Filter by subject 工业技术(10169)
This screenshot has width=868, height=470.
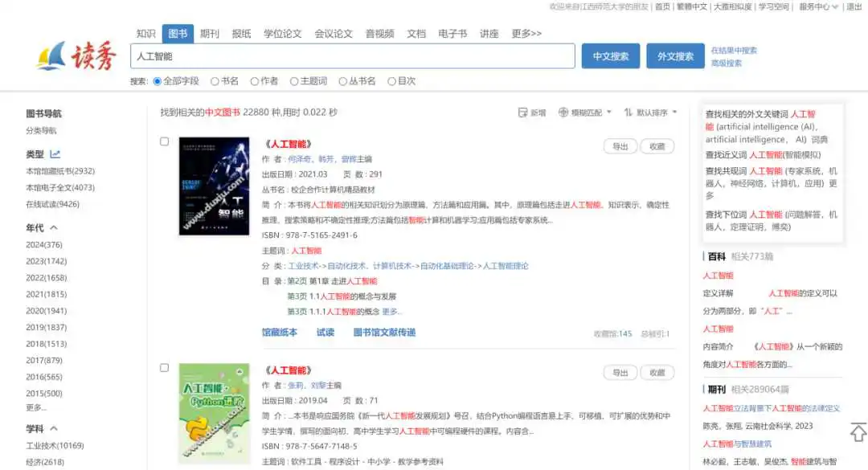click(x=55, y=446)
